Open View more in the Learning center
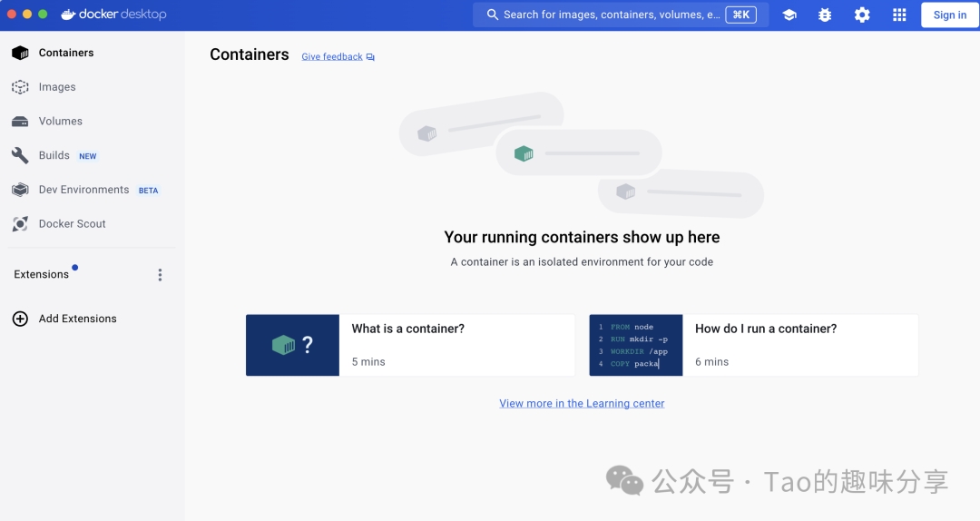980x521 pixels. pos(582,403)
